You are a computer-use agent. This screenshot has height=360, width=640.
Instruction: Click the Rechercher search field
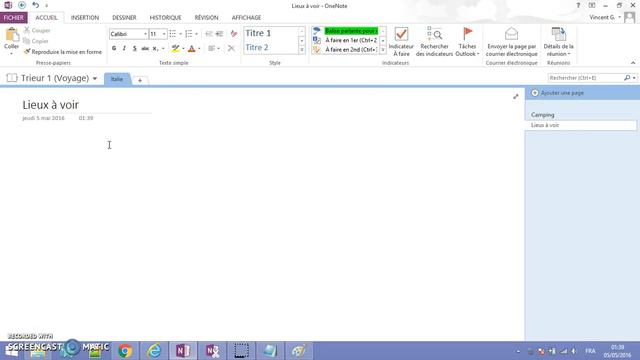pyautogui.click(x=585, y=78)
